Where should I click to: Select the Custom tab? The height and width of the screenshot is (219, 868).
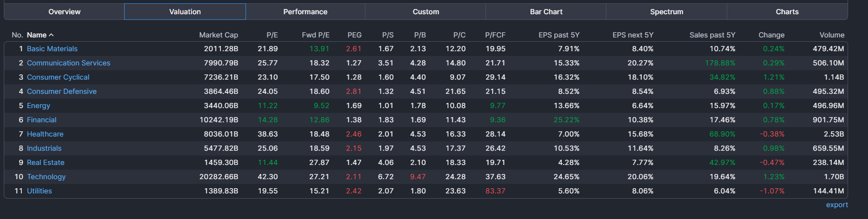click(426, 12)
